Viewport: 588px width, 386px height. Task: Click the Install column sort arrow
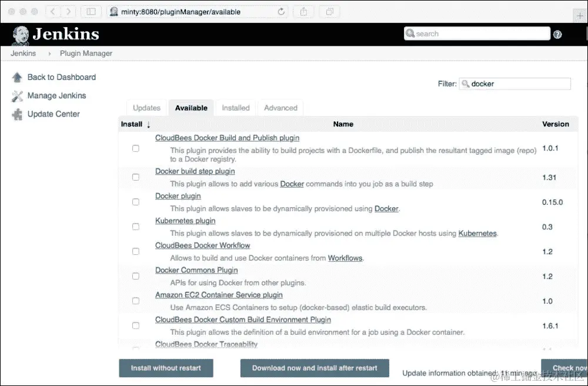point(149,125)
